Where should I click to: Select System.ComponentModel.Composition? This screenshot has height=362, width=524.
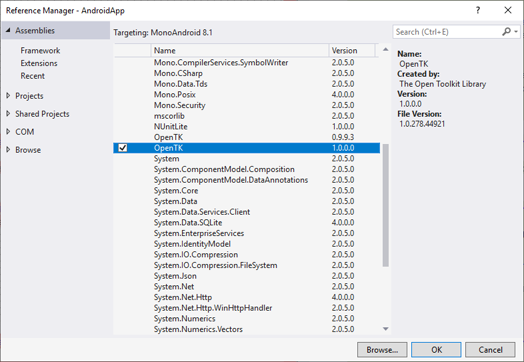tap(246, 169)
